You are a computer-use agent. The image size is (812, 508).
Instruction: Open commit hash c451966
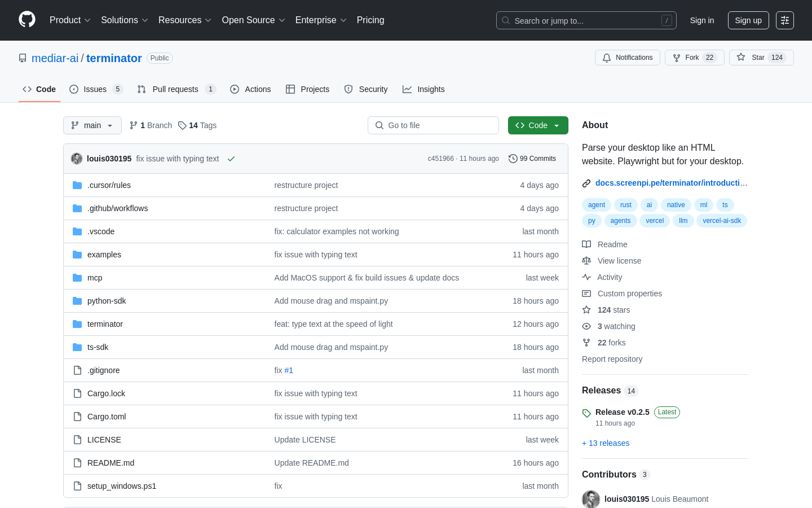[x=440, y=159]
